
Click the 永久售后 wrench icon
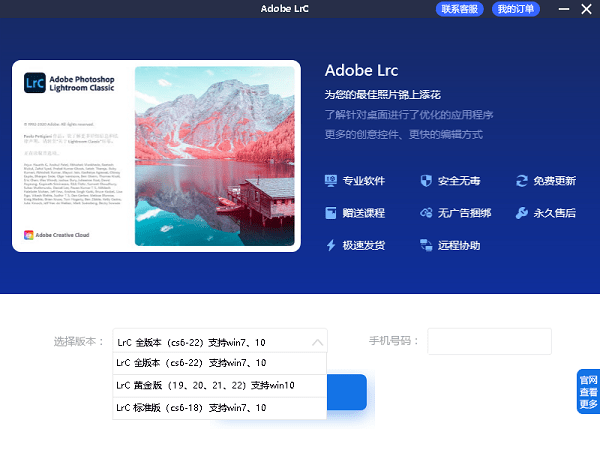click(521, 213)
